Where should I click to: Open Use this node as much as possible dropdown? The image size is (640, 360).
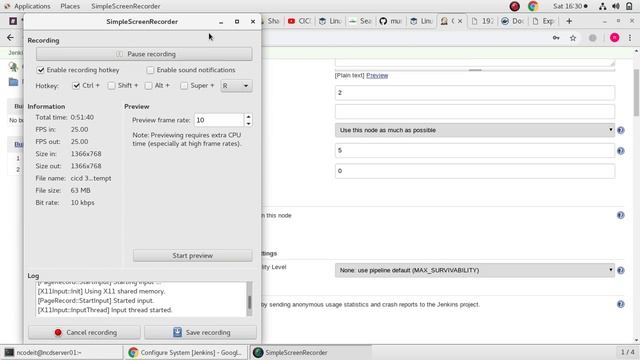click(475, 130)
